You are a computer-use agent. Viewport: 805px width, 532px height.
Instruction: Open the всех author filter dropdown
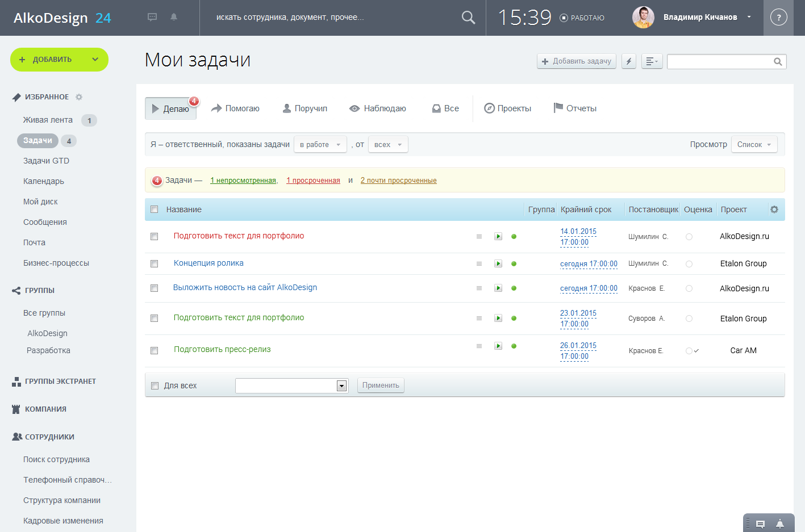point(388,145)
